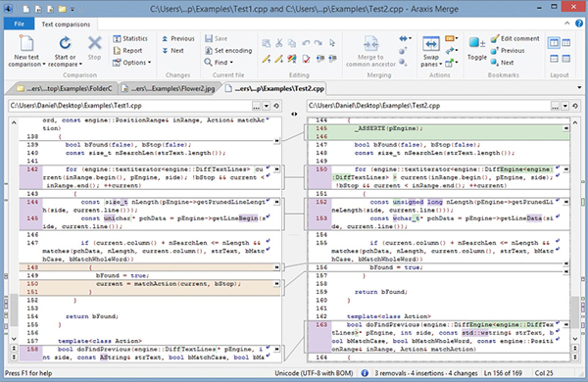
Task: Toggle the three-way horizontal layout
Action: [x=566, y=59]
